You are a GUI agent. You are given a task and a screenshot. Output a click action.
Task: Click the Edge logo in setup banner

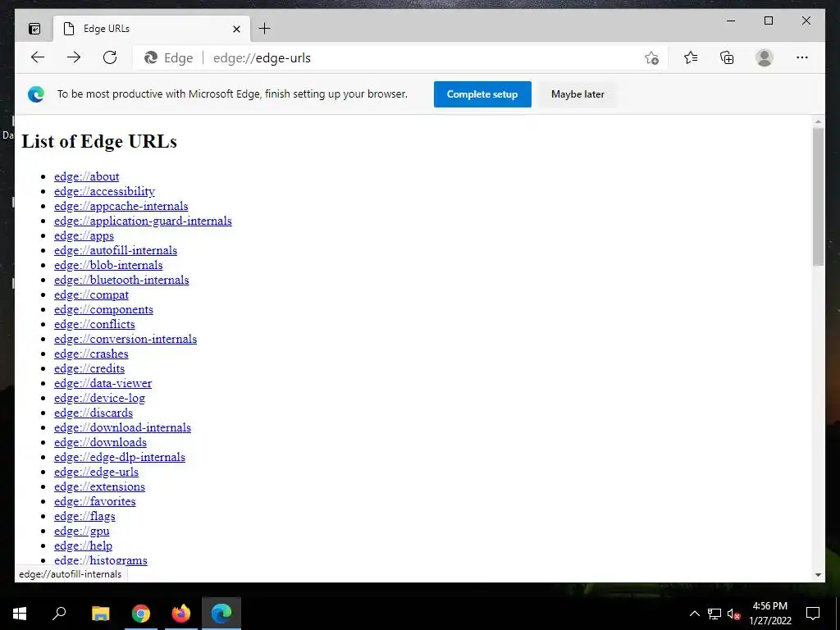[36, 94]
